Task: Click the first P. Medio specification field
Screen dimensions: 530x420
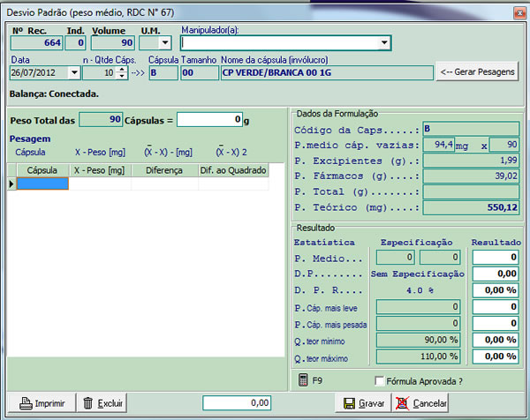Action: click(396, 258)
